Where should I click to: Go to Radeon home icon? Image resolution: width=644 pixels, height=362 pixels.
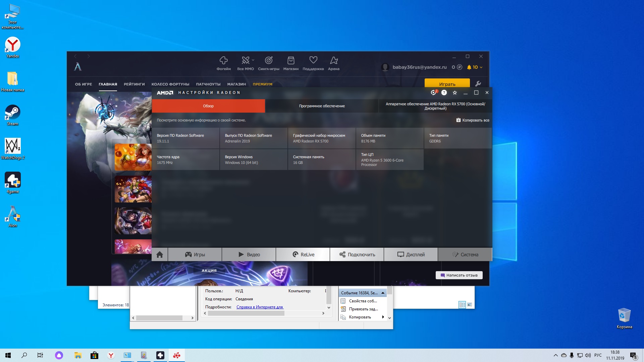tap(160, 255)
